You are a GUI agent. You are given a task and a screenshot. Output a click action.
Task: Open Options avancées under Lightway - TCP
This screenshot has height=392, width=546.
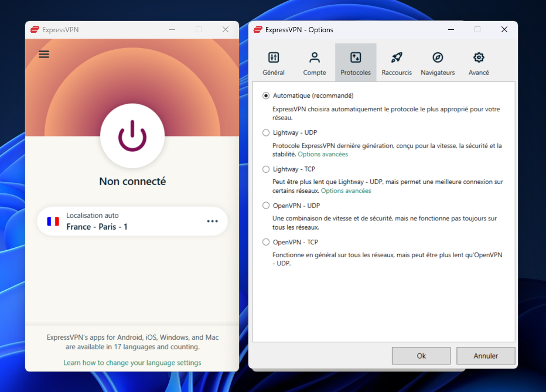click(346, 191)
